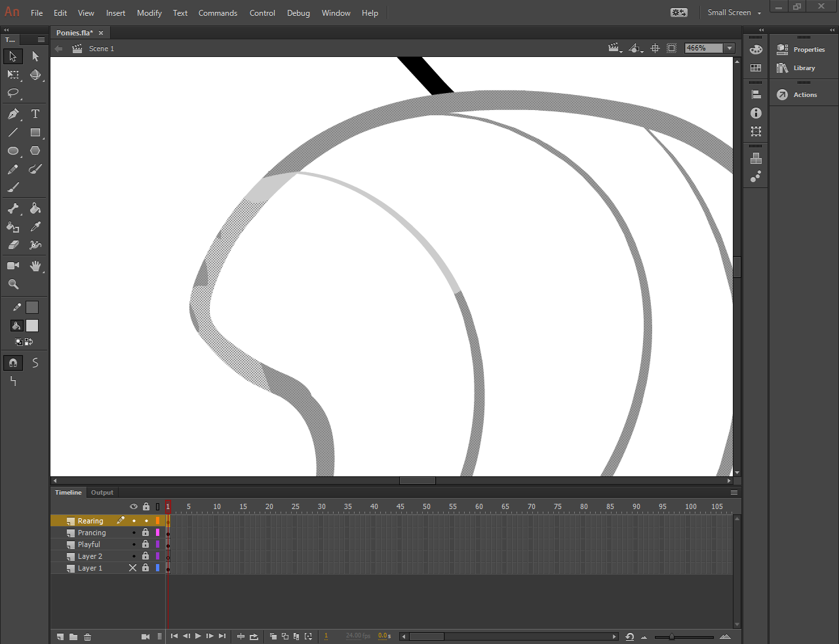Toggle lock on the Prancing layer

click(146, 533)
